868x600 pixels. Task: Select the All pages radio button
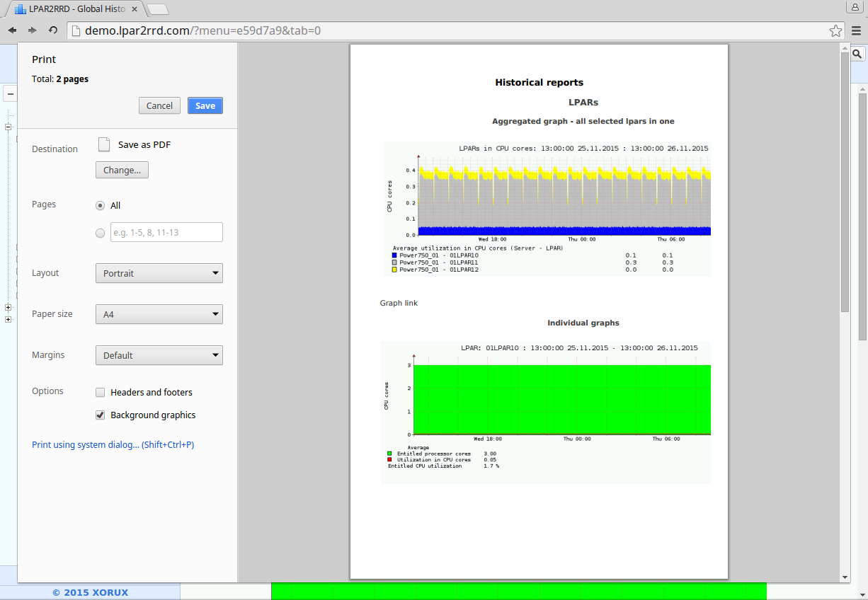[x=101, y=206]
